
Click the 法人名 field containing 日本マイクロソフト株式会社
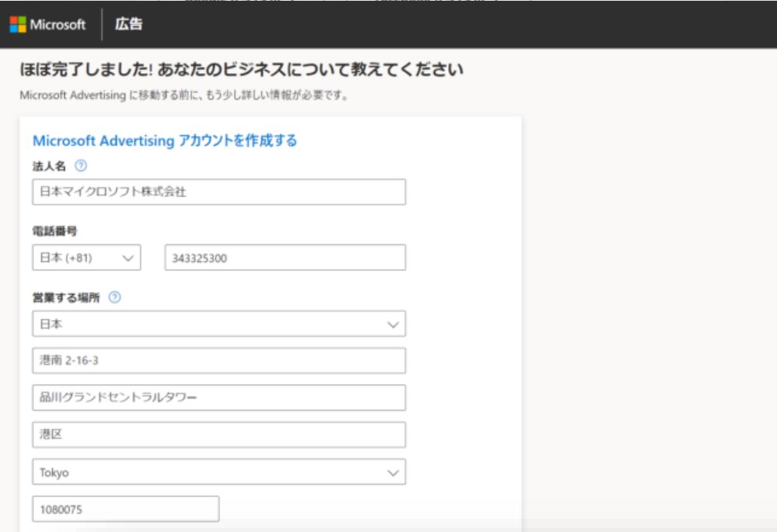[219, 192]
